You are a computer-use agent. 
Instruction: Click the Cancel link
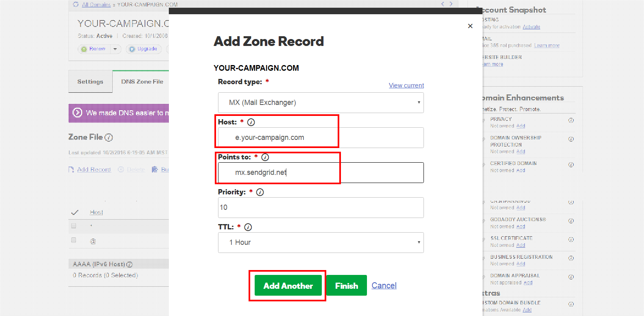[x=384, y=285]
